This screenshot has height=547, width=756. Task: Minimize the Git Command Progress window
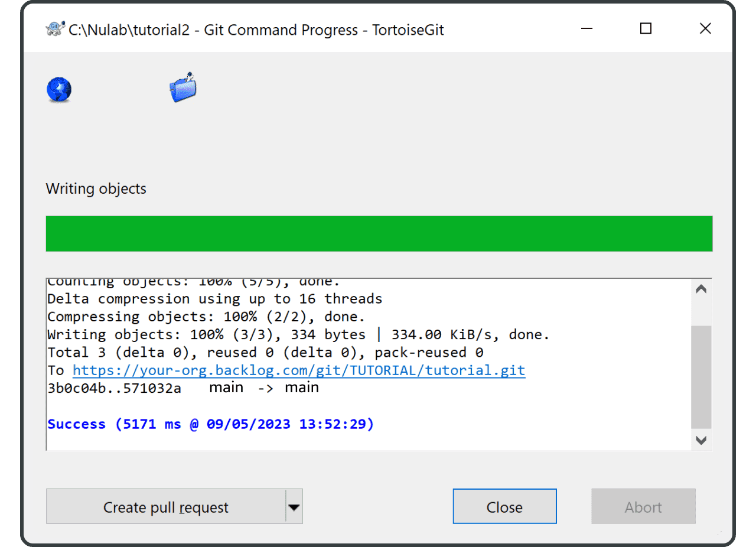(x=586, y=28)
